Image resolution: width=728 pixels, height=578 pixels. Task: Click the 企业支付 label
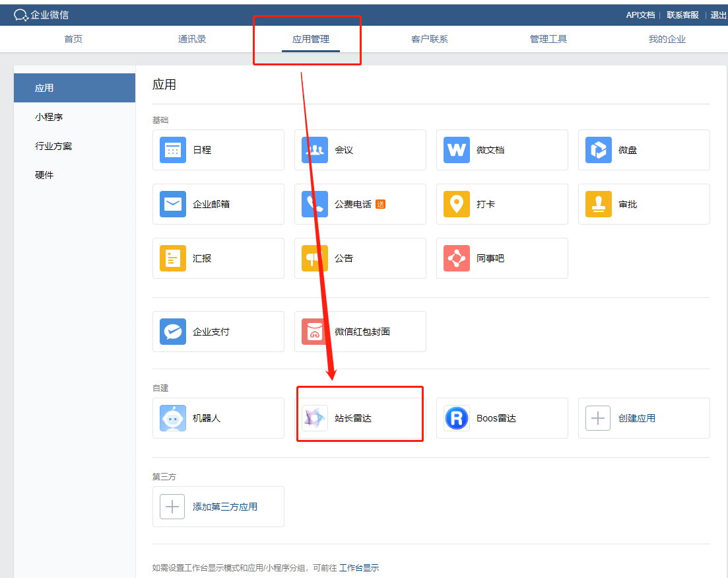click(x=211, y=332)
